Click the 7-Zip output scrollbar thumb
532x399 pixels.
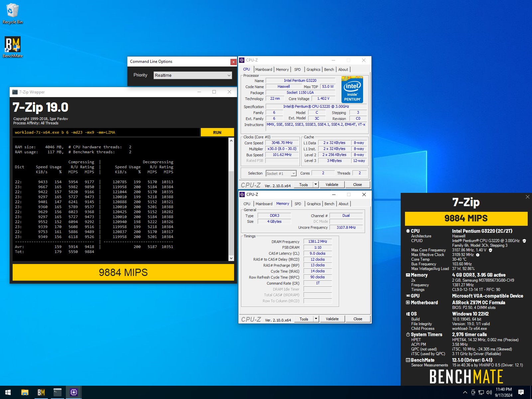[231, 213]
